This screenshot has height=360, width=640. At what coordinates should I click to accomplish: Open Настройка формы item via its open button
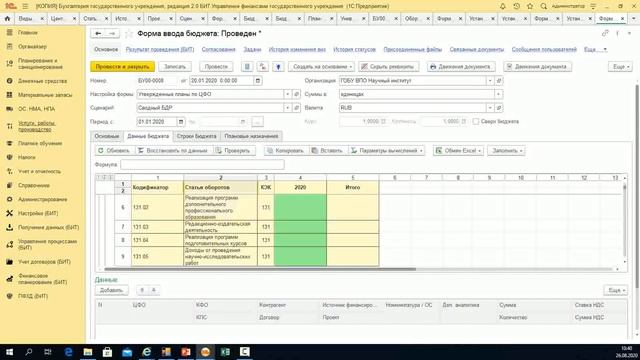[296, 94]
